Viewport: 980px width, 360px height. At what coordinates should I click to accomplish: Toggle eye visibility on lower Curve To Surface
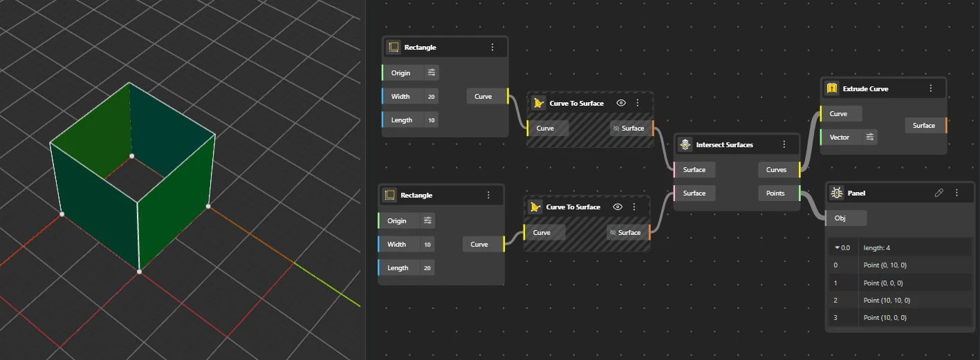coord(618,207)
